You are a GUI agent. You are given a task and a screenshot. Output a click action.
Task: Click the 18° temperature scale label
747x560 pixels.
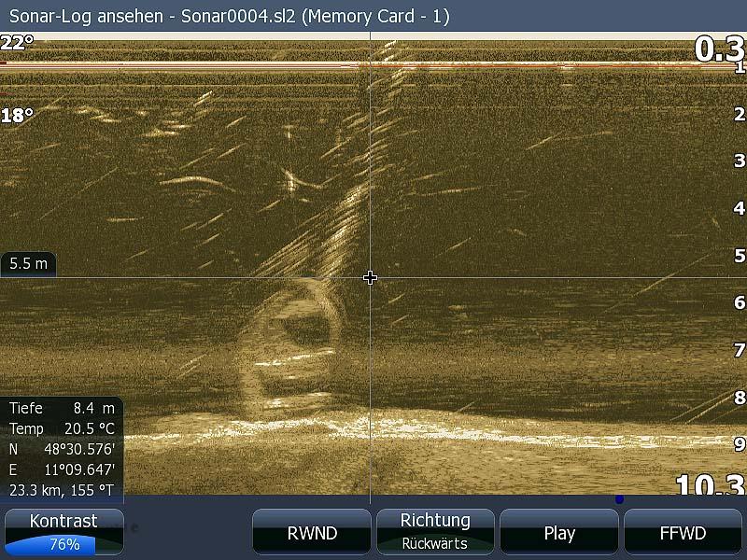tap(17, 116)
